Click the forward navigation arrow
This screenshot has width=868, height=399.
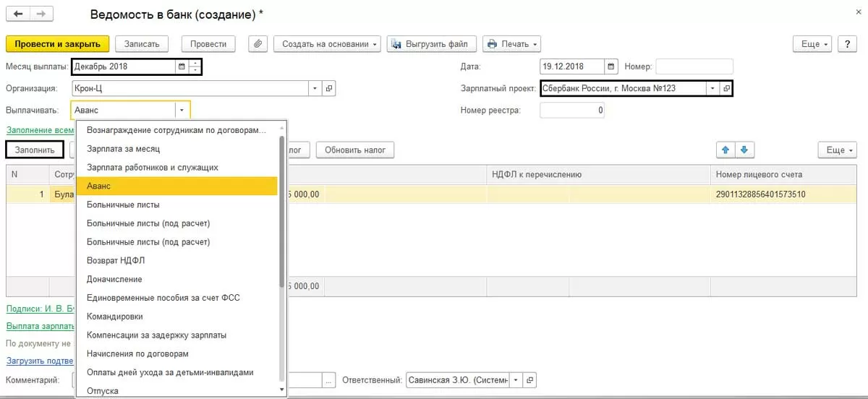[41, 14]
